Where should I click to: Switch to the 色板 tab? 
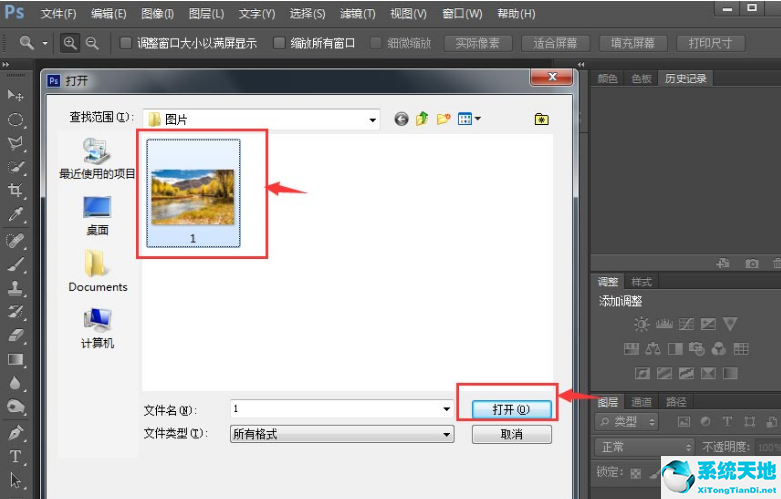(x=641, y=79)
